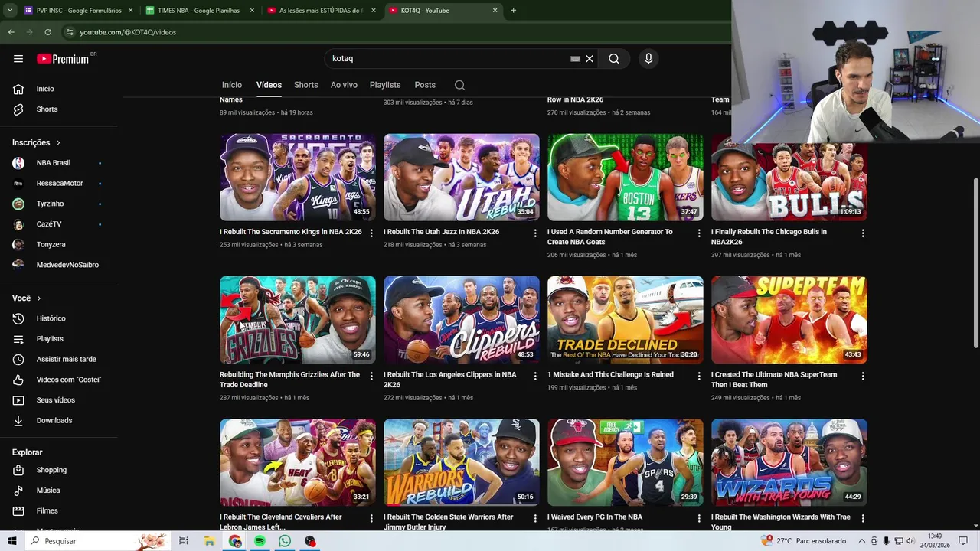Play Warriors Rebuild thumbnail
Image resolution: width=980 pixels, height=551 pixels.
pyautogui.click(x=462, y=462)
